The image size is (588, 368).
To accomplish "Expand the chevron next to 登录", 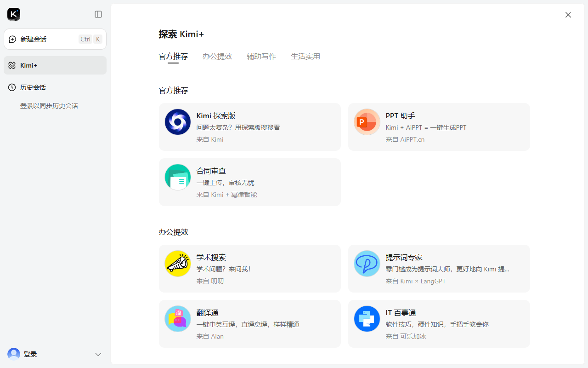I will (x=98, y=354).
